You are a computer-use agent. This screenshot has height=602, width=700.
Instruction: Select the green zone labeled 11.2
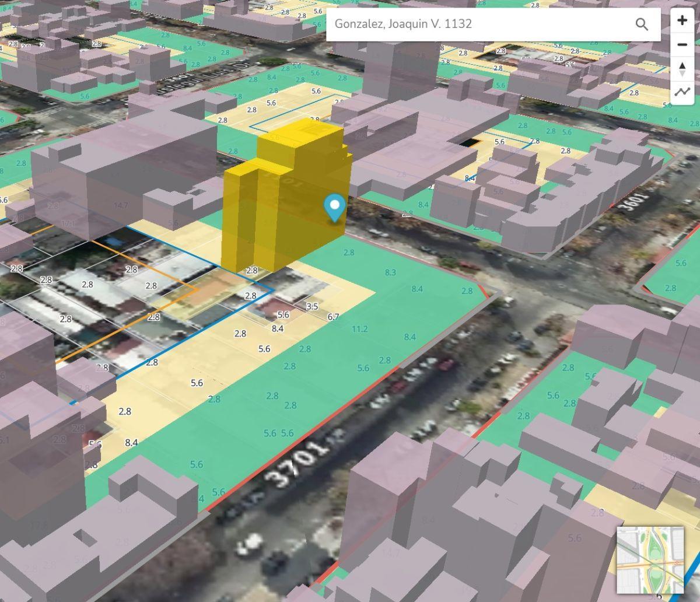pos(360,329)
